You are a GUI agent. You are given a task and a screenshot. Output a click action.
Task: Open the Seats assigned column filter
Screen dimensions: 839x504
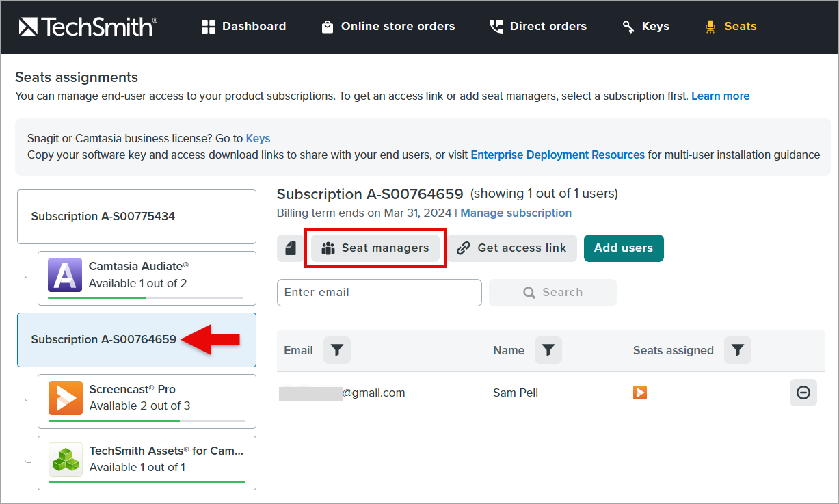[x=737, y=350]
